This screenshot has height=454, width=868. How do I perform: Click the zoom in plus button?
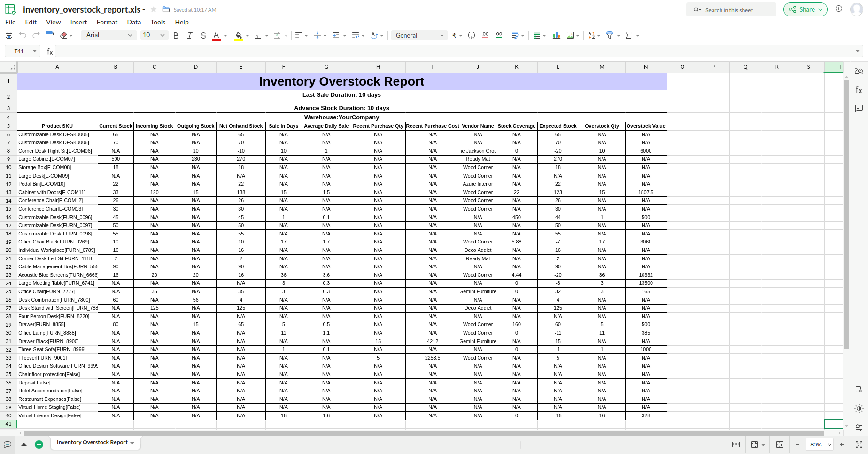(842, 445)
